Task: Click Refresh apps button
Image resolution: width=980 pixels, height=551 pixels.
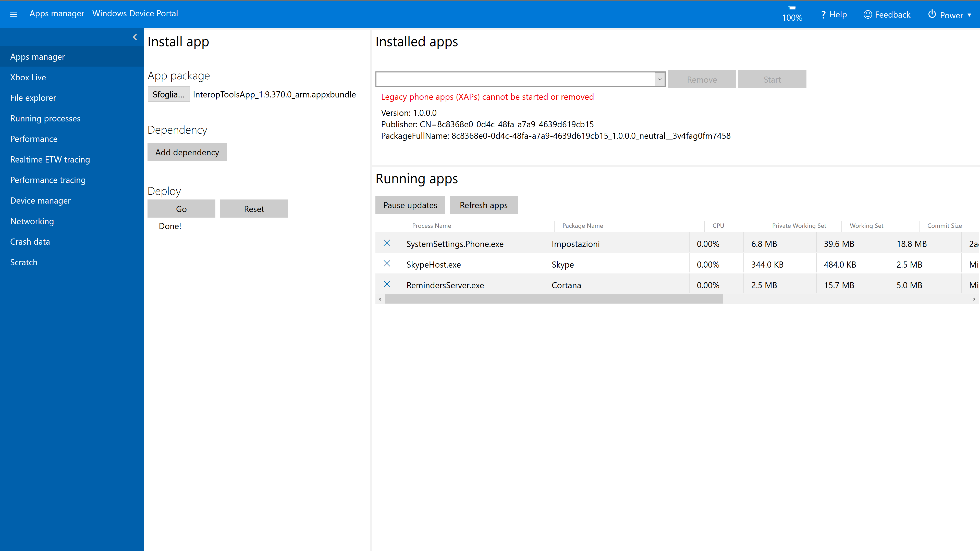Action: click(484, 205)
